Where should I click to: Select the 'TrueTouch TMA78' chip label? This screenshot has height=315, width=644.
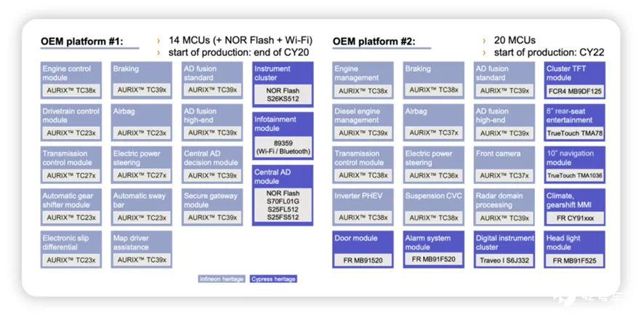pyautogui.click(x=575, y=133)
